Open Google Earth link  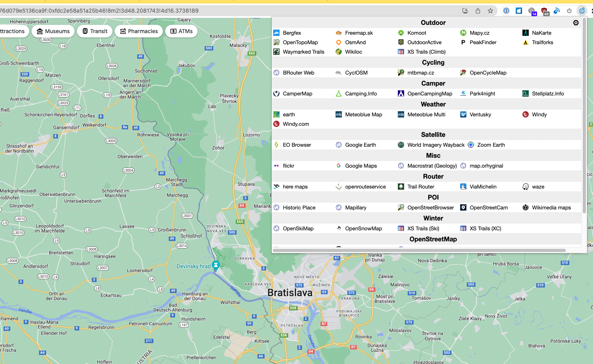360,145
